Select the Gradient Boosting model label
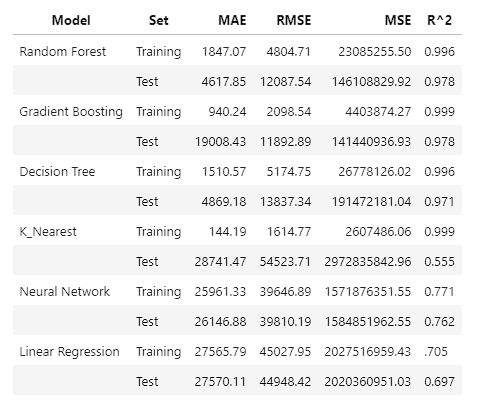Screen dimensions: 485x403 (x=71, y=112)
